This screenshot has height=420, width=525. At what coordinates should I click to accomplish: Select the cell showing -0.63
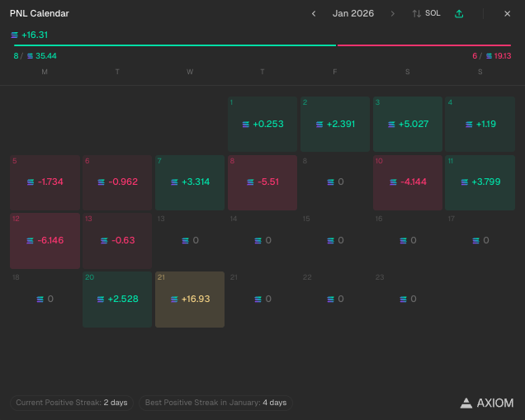[x=117, y=241]
